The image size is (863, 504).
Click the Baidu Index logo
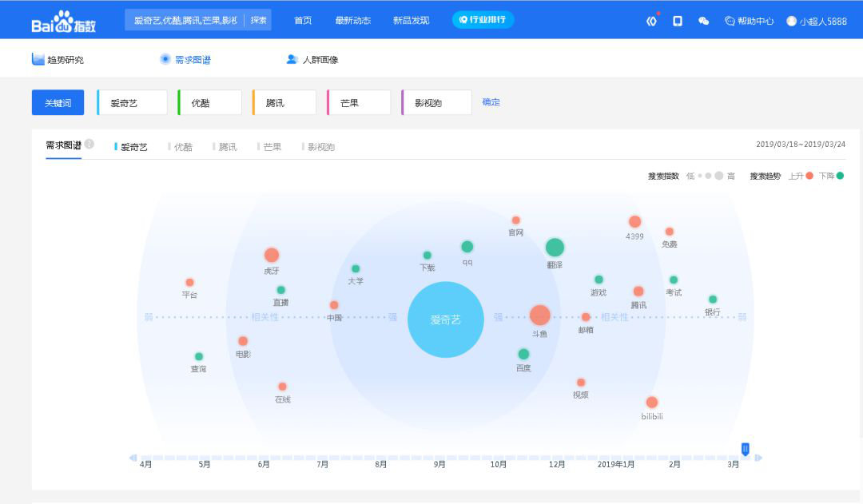(63, 22)
